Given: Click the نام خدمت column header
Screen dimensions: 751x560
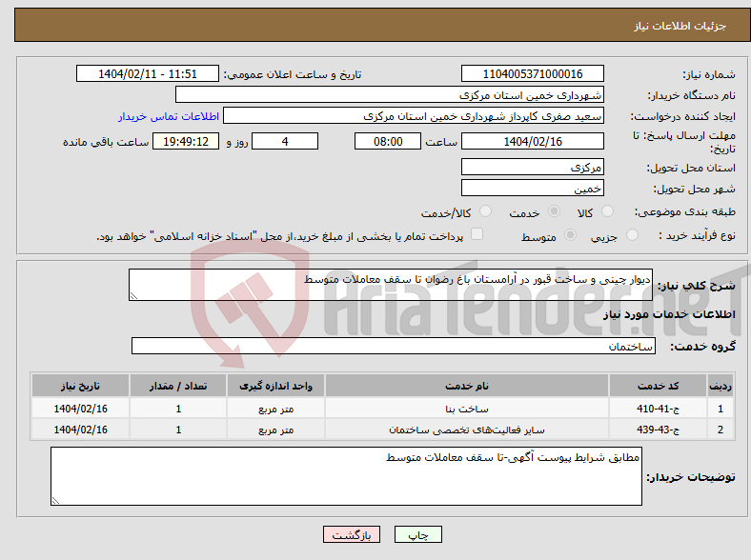Looking at the screenshot, I should [467, 386].
